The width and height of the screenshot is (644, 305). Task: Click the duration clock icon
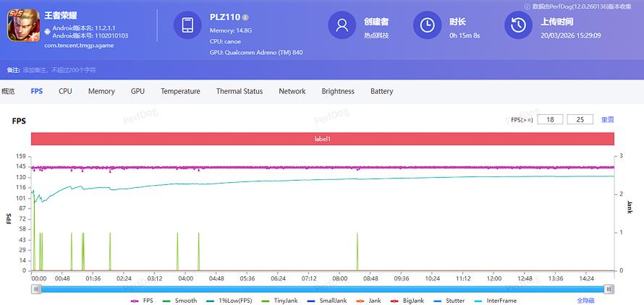point(427,25)
